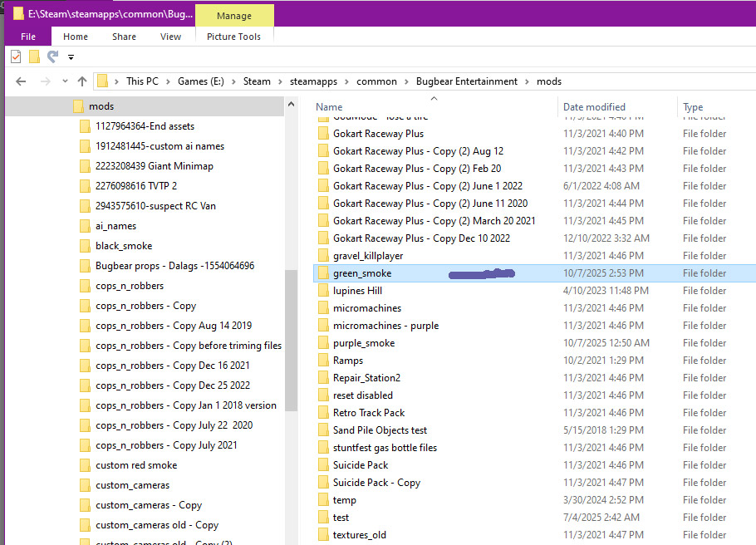The height and width of the screenshot is (545, 756).
Task: Click the Date modified column header
Action: (x=594, y=107)
